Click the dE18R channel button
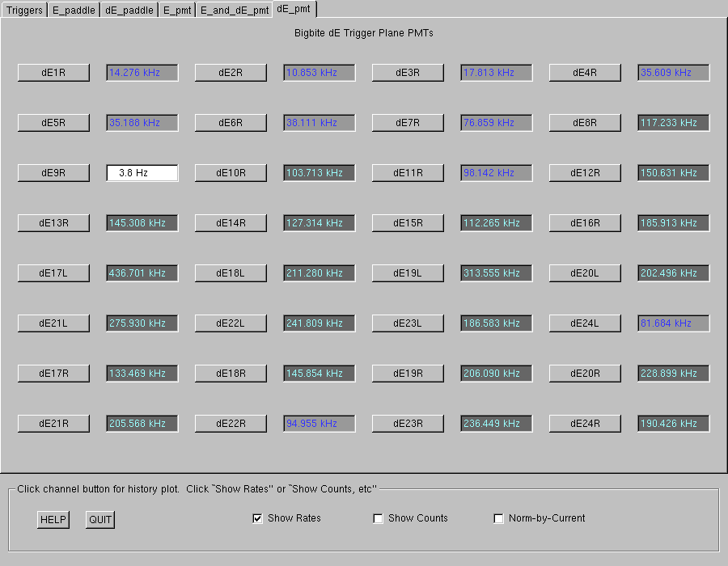The image size is (728, 566). (231, 374)
